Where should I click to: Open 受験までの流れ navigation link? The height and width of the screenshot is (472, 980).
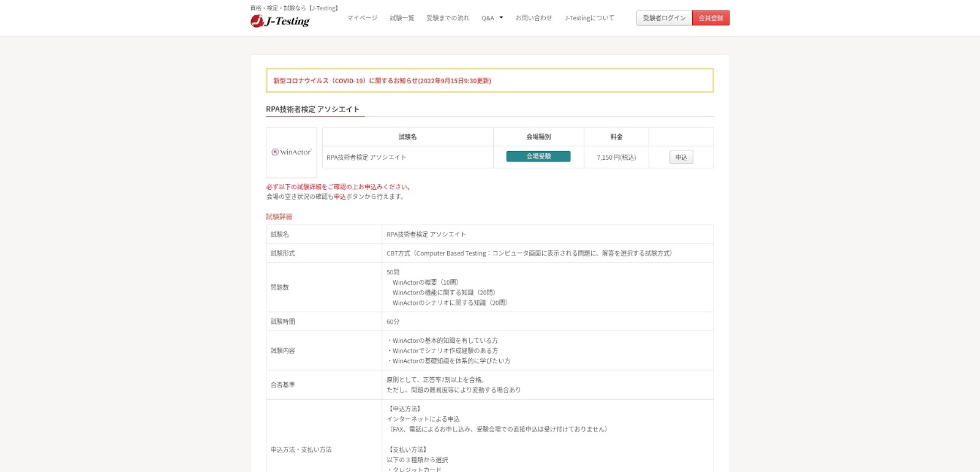click(448, 18)
